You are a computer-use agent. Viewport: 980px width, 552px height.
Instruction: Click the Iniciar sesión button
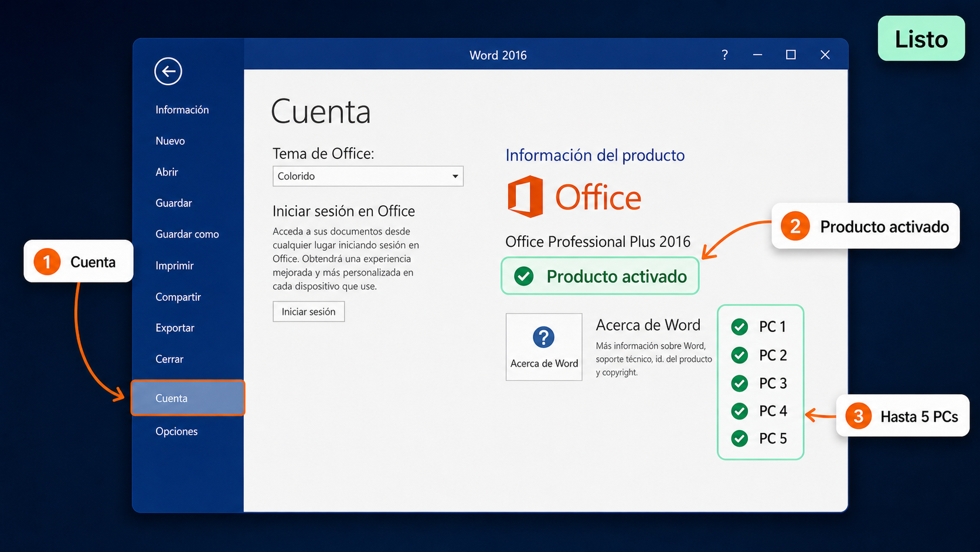click(309, 311)
